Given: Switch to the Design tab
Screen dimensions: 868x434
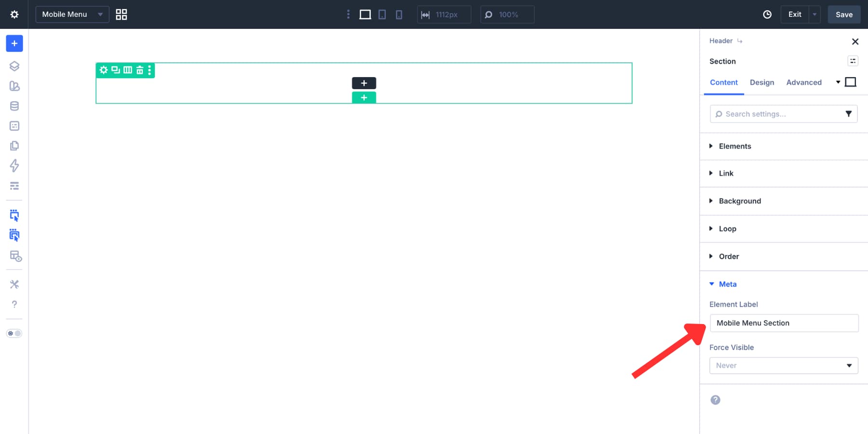Looking at the screenshot, I should (762, 82).
